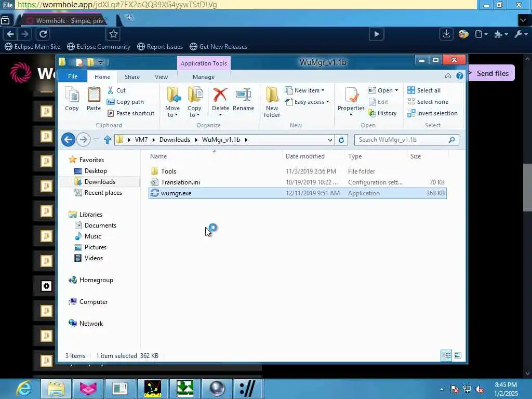The height and width of the screenshot is (399, 532).
Task: Click the Paste icon in ribbon
Action: [94, 99]
